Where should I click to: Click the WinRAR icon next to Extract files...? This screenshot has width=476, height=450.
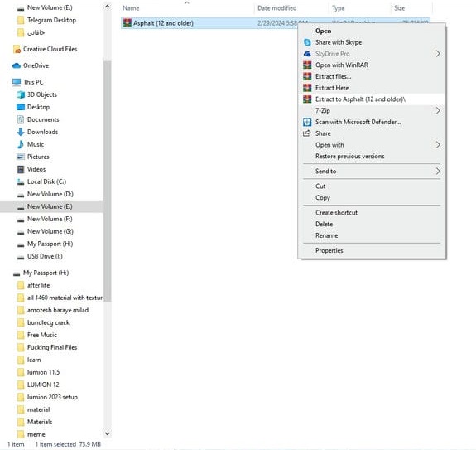coord(307,76)
